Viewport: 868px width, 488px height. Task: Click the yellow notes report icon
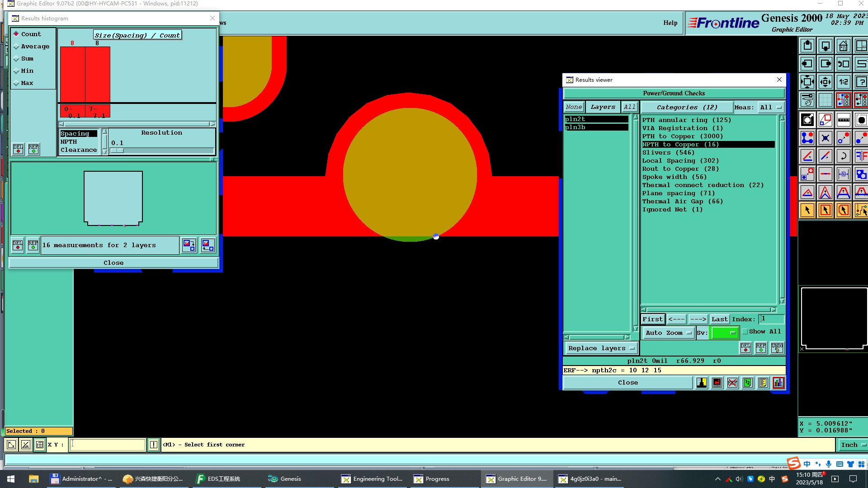[763, 383]
